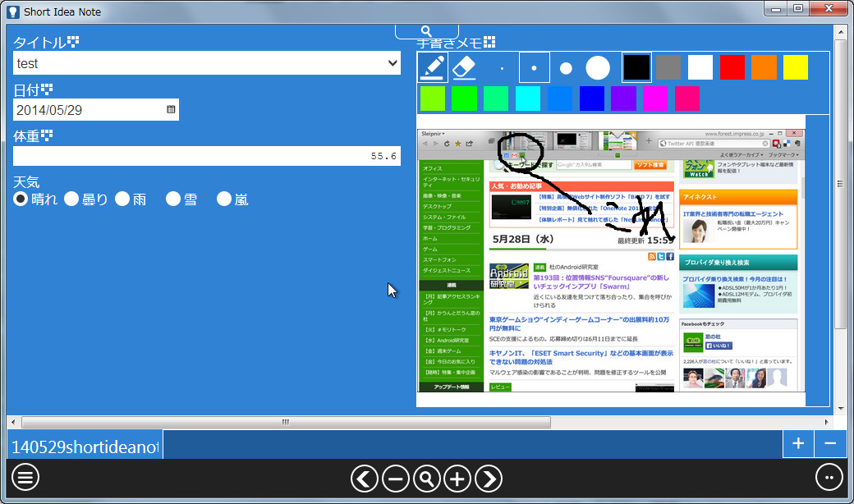Click the Short Idea Note lightbulb icon
The height and width of the screenshot is (504, 854).
[13, 11]
